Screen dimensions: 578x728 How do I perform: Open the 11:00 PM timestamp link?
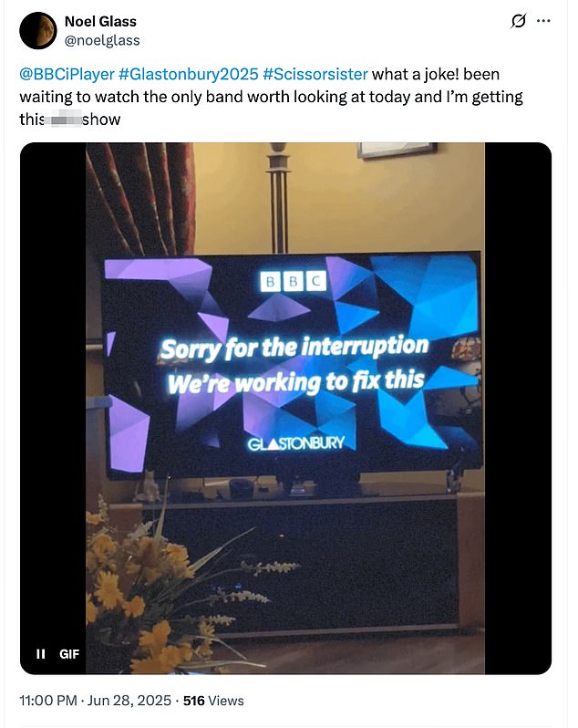click(48, 700)
